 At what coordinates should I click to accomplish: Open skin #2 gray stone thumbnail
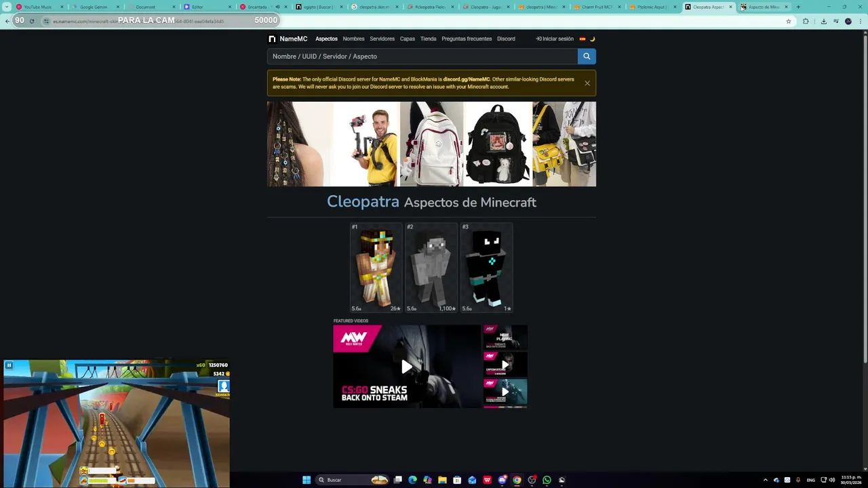coord(431,268)
